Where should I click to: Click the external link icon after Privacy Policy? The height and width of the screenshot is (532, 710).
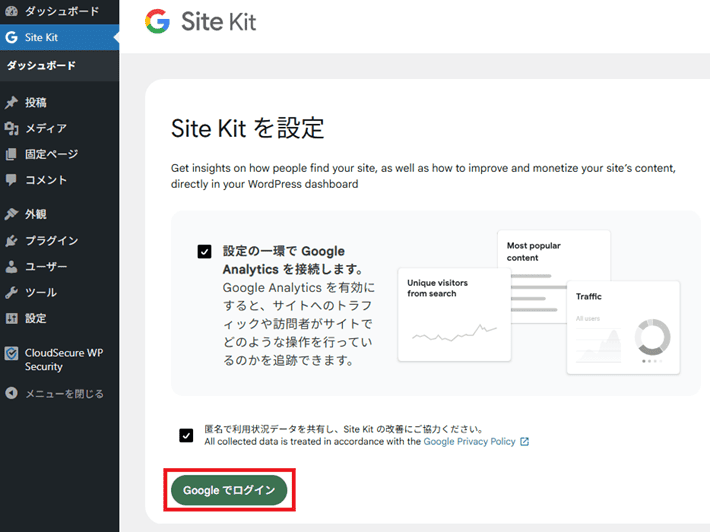point(524,441)
